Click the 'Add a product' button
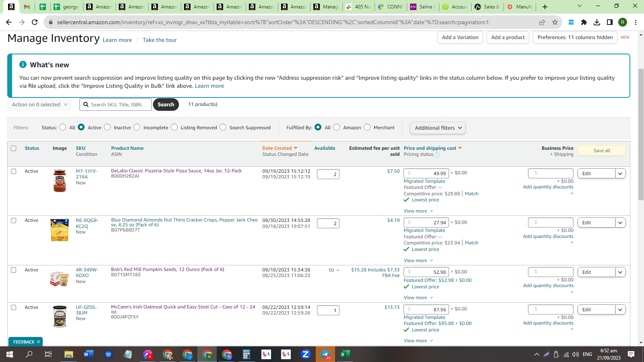 click(x=508, y=37)
